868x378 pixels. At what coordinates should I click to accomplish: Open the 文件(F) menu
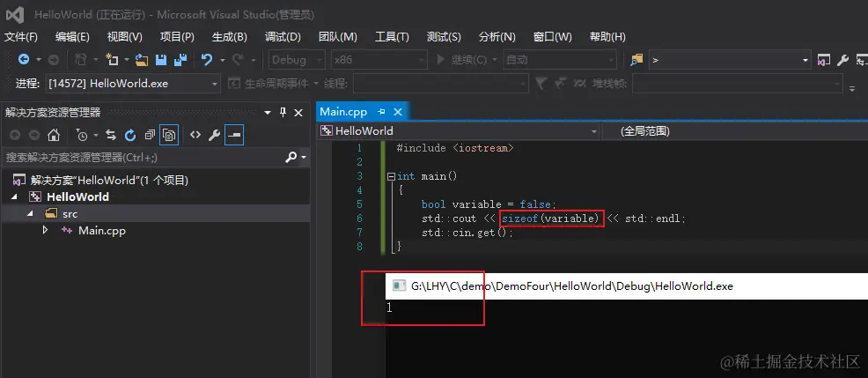(21, 37)
